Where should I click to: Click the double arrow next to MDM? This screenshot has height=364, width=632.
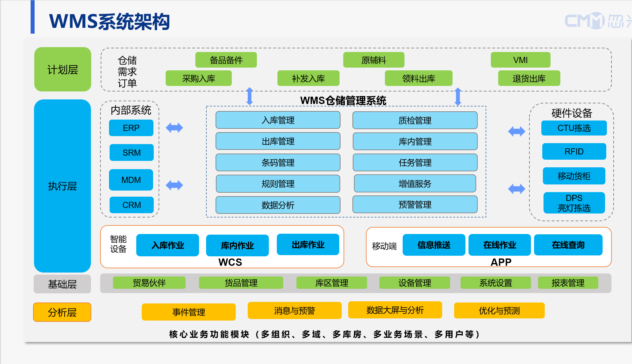174,185
